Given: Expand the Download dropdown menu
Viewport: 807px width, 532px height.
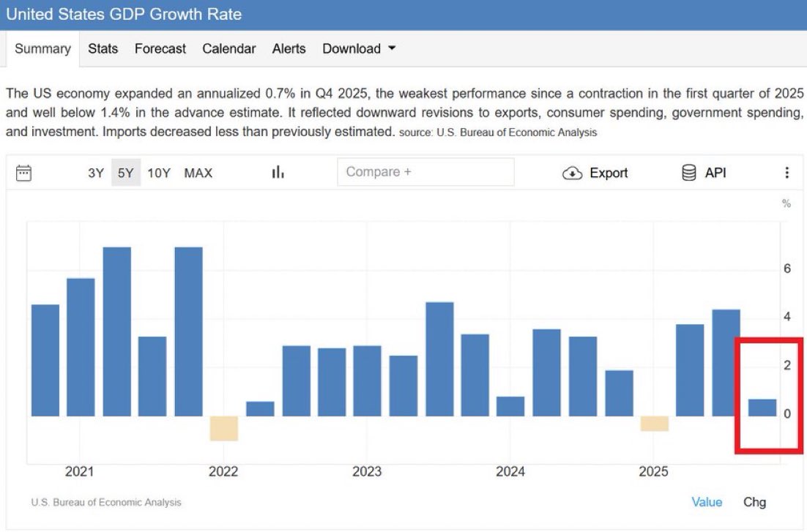Looking at the screenshot, I should (359, 48).
